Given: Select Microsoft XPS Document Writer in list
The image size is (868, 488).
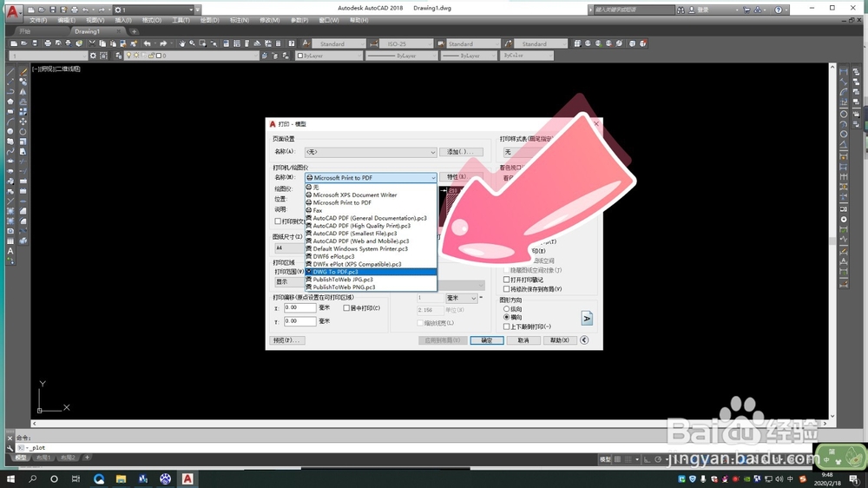Looking at the screenshot, I should coord(371,195).
